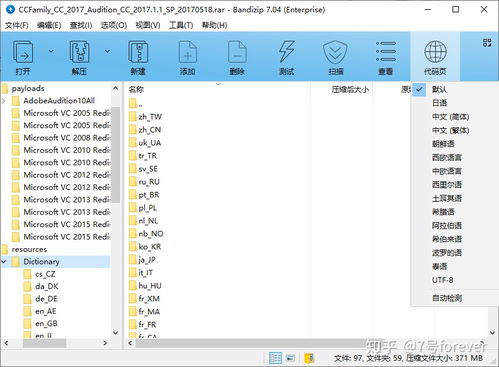Screen dimensions: 499x367
Task: Click the zh_TW folder icon in file list
Action: tap(133, 117)
